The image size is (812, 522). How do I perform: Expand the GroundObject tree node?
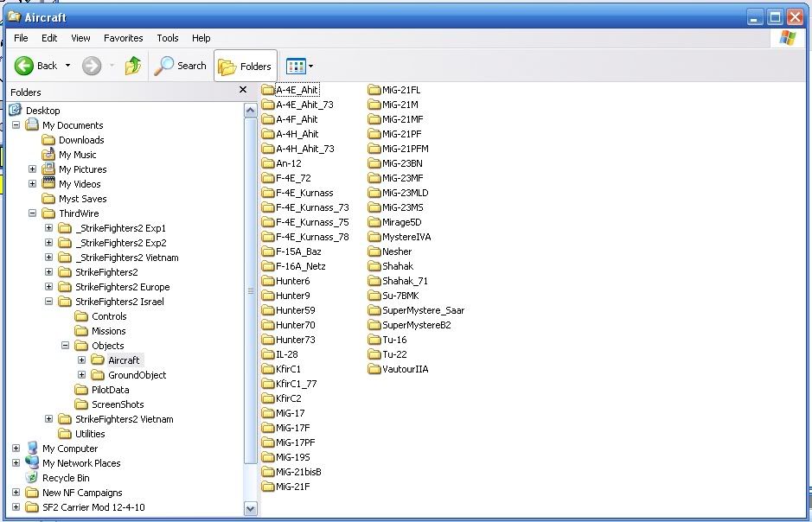[82, 374]
